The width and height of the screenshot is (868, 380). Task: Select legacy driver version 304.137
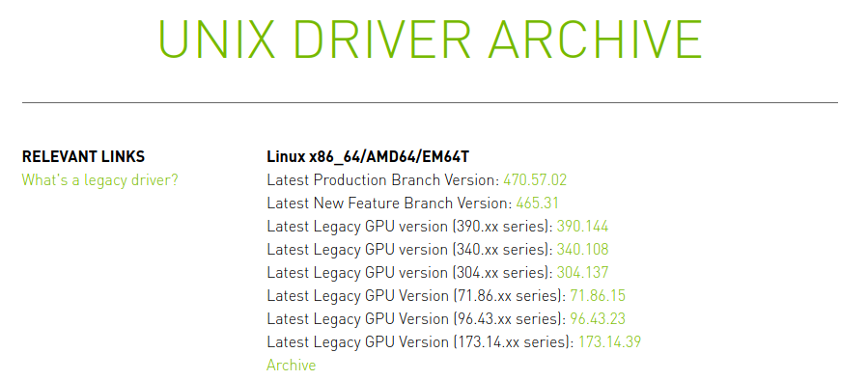pos(582,273)
